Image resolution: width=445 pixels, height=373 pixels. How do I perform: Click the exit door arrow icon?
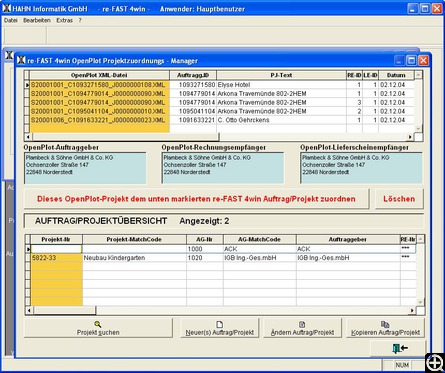point(400,348)
